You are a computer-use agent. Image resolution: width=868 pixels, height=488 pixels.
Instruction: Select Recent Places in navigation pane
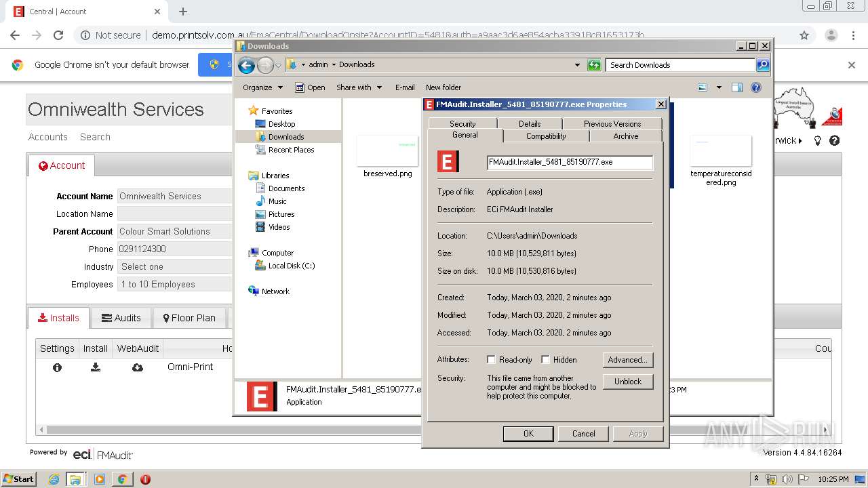click(291, 150)
